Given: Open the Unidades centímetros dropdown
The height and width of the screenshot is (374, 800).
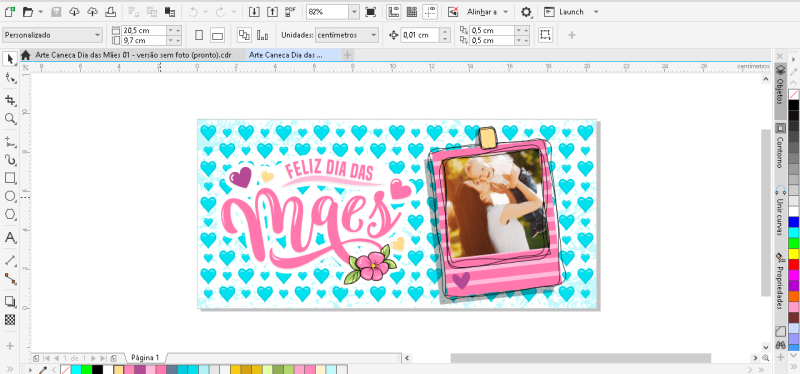Looking at the screenshot, I should pos(347,35).
